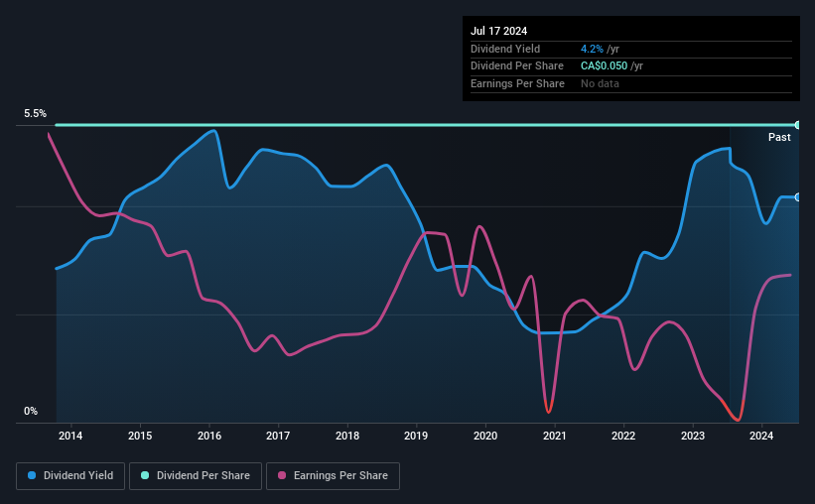
Task: Click the Earnings Per Share tooltip row label
Action: pyautogui.click(x=517, y=83)
